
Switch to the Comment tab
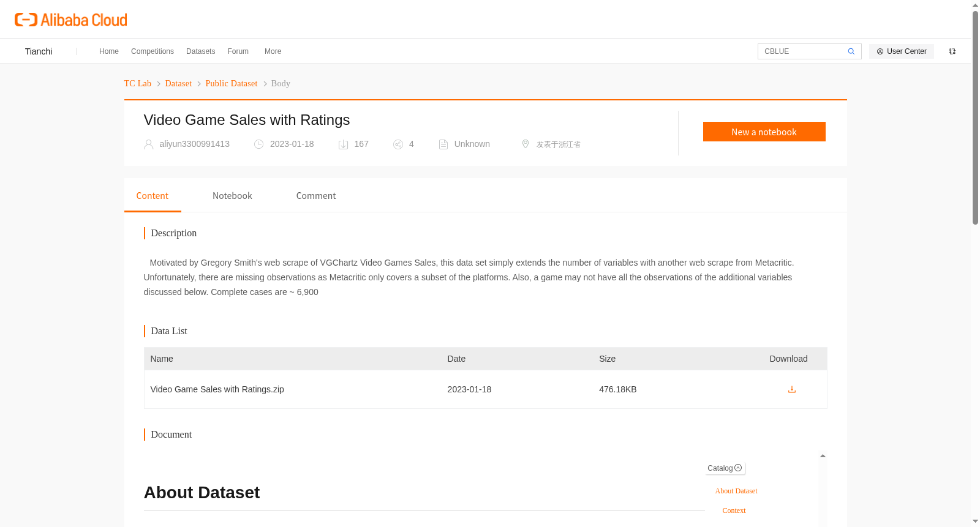click(x=316, y=196)
